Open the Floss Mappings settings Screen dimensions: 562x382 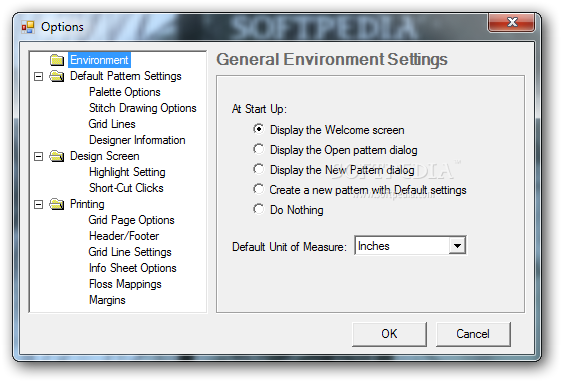[x=125, y=284]
